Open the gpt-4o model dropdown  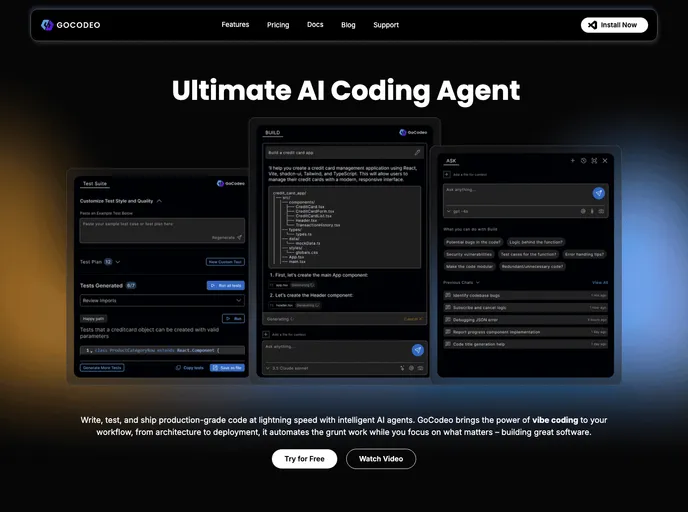(x=457, y=211)
